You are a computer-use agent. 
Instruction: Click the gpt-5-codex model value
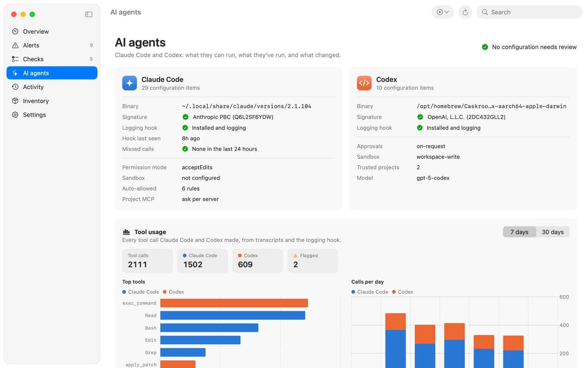tap(433, 178)
